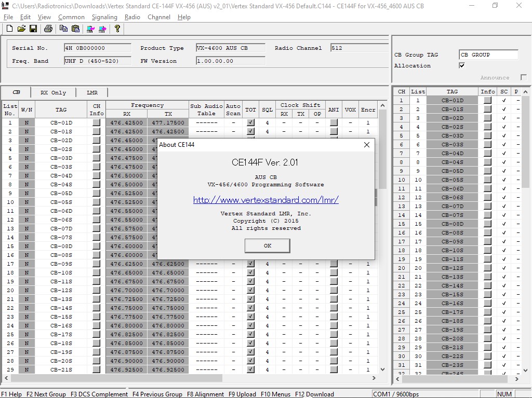Select TX frequency 477.17500 for CB-01D

[x=168, y=122]
